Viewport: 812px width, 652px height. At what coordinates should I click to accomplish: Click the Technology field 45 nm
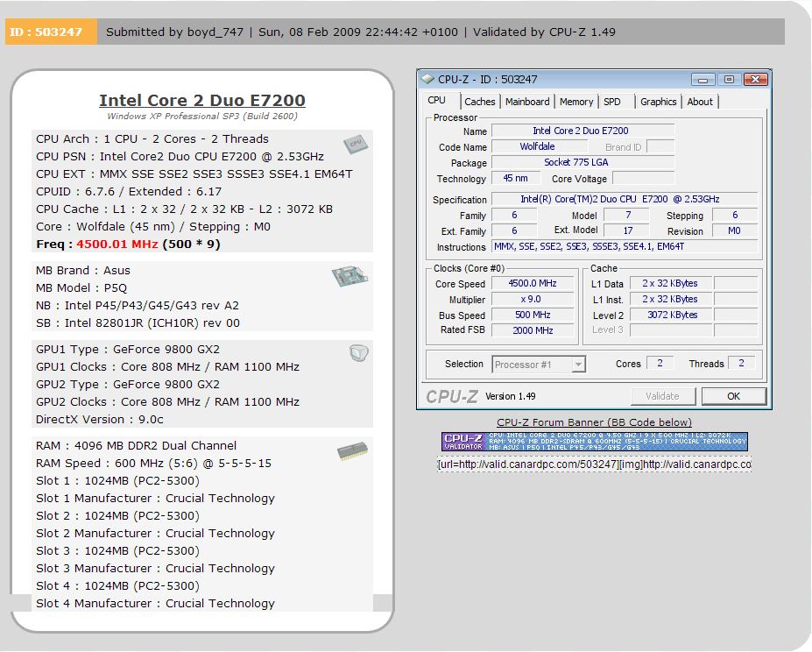tap(515, 178)
